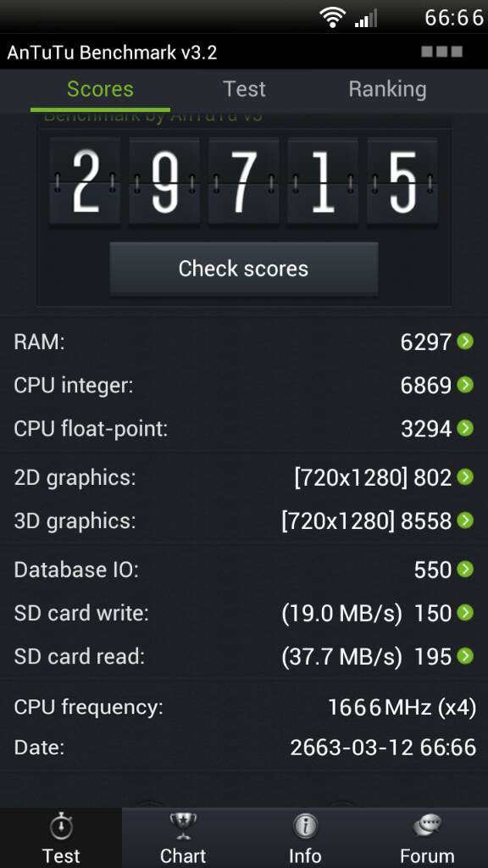Screen dimensions: 488x868
Task: Tap the Wi-Fi icon in status bar
Action: (x=332, y=18)
